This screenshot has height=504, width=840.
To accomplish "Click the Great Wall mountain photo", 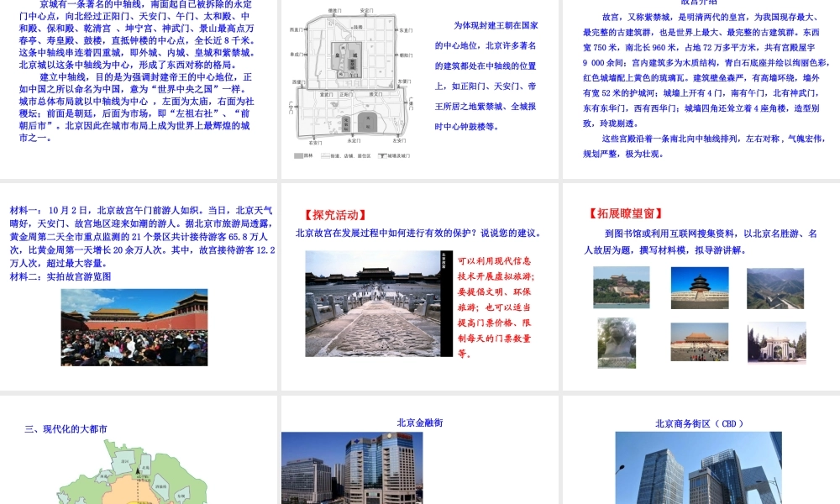I will 775,289.
